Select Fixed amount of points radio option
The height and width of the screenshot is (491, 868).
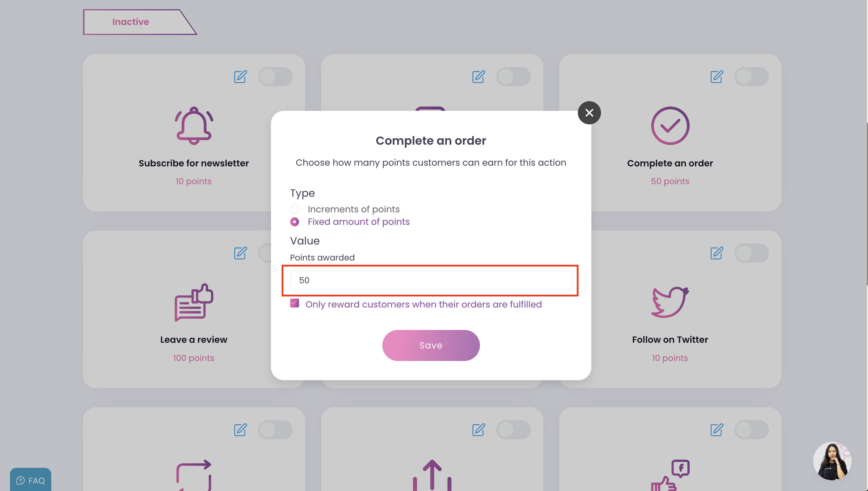[x=294, y=222]
